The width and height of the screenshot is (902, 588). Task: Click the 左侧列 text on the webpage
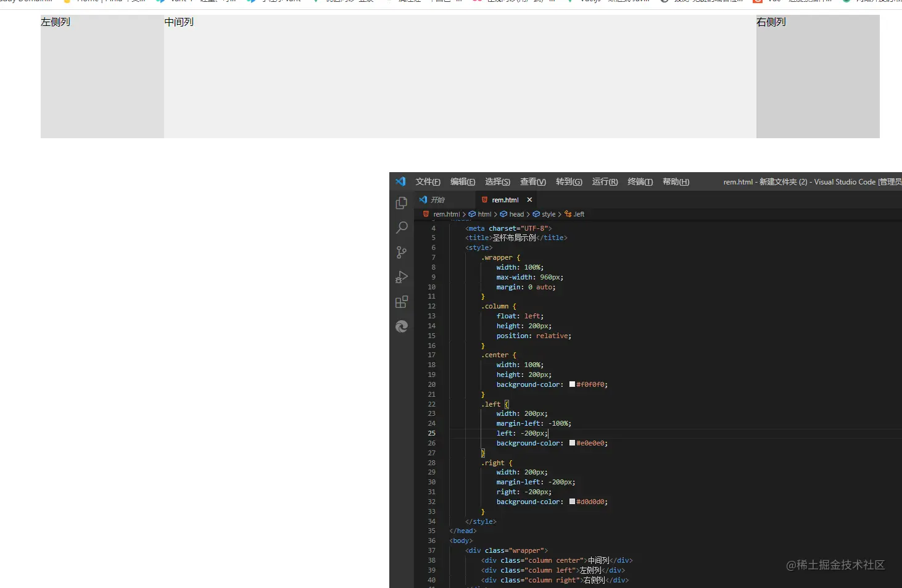click(56, 22)
